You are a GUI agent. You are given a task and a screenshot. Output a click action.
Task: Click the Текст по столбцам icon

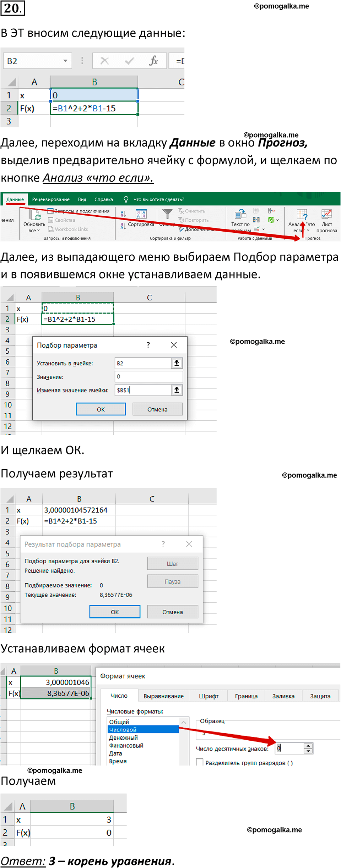[240, 214]
